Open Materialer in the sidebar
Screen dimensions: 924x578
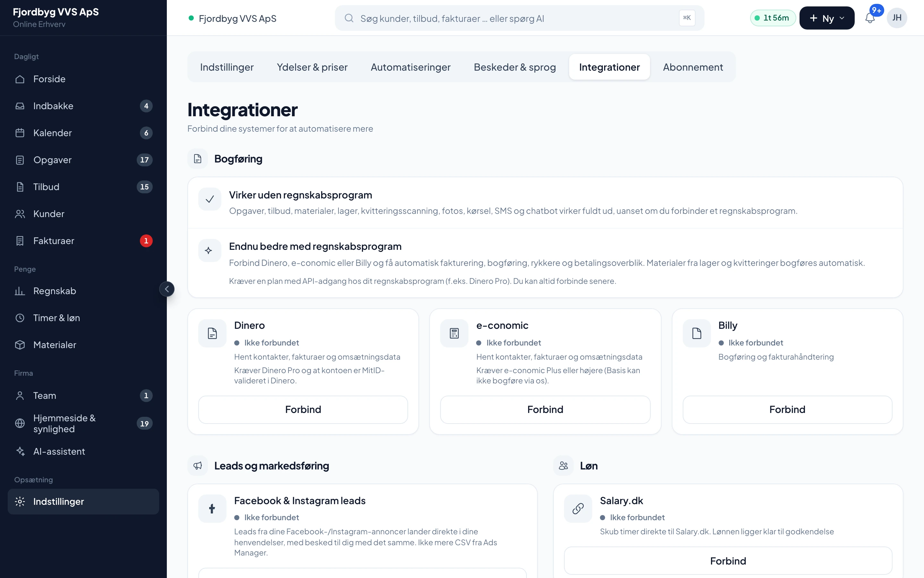pos(83,345)
